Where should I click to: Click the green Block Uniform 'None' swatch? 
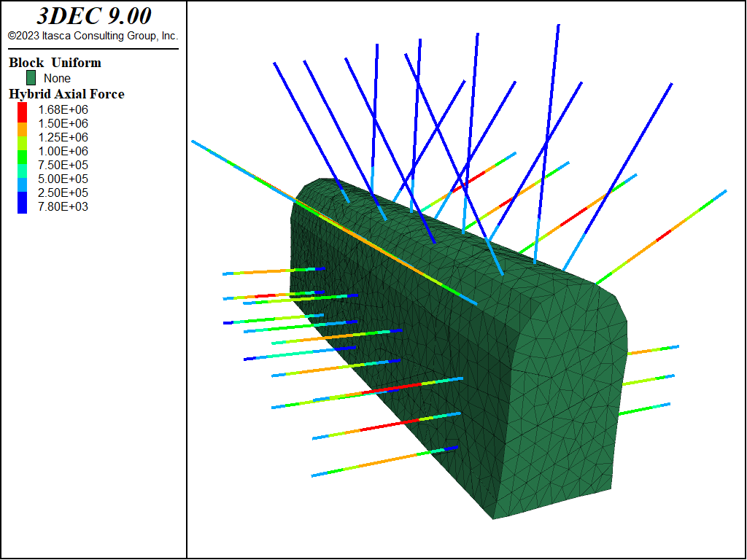click(x=31, y=78)
